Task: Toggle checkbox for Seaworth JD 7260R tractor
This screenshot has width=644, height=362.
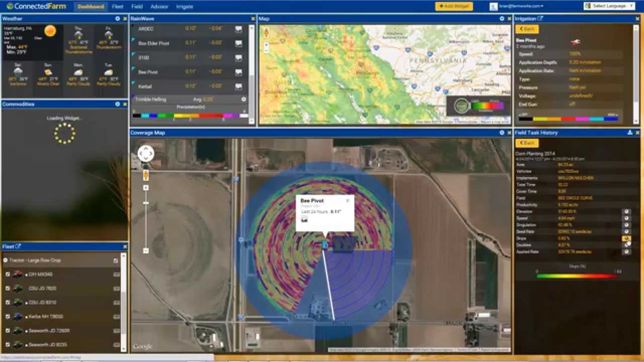Action: tap(8, 330)
